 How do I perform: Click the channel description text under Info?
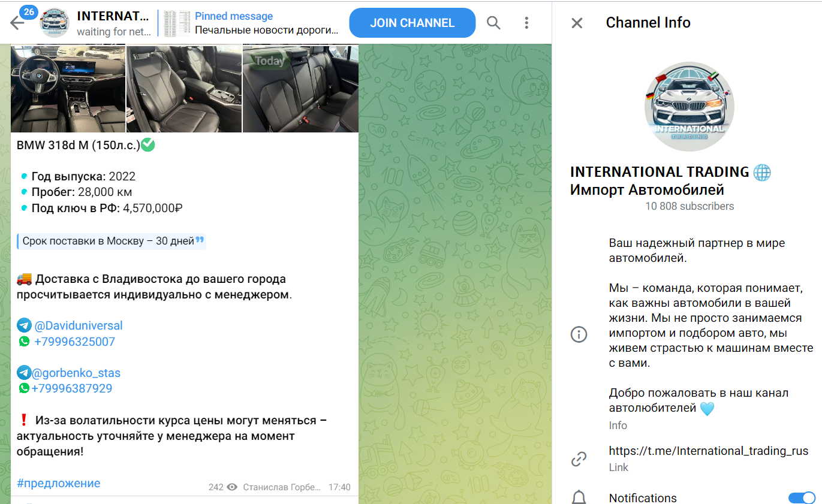pos(711,327)
